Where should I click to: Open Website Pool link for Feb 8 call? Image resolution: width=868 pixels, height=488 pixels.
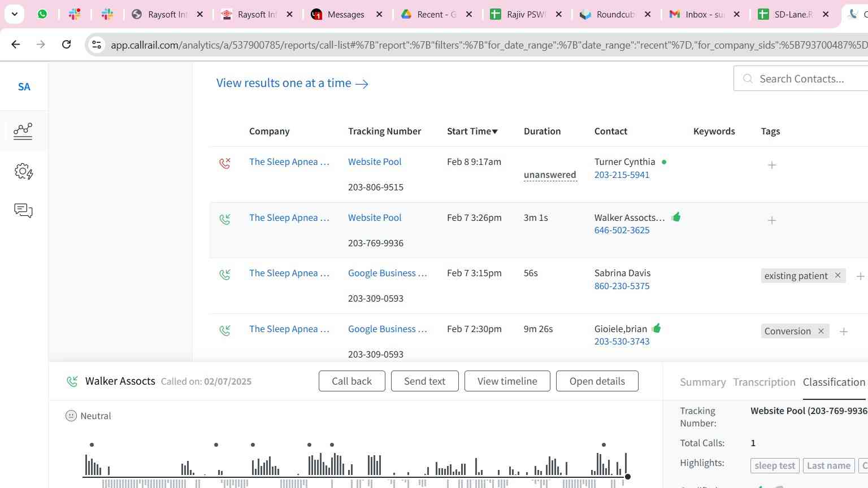pos(375,162)
